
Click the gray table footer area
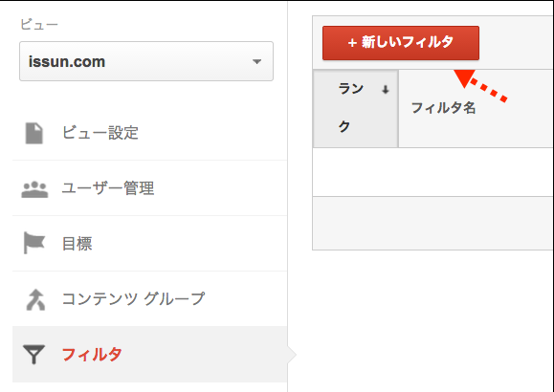click(433, 223)
